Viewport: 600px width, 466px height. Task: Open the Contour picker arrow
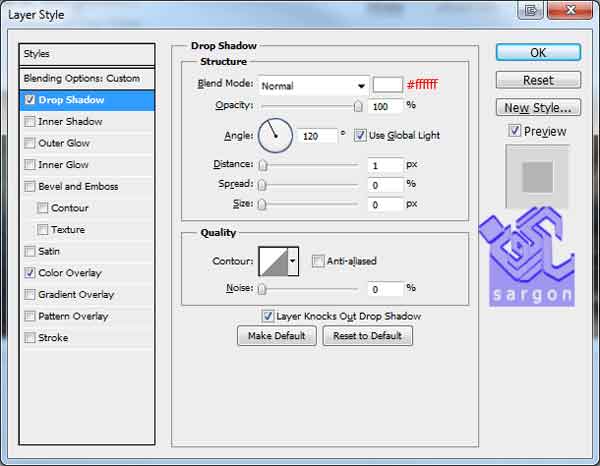[x=293, y=261]
